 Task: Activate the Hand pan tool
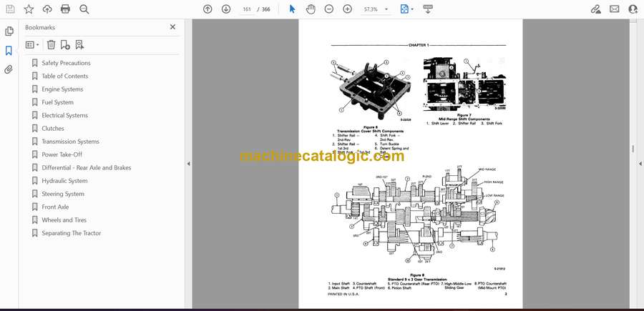(311, 9)
